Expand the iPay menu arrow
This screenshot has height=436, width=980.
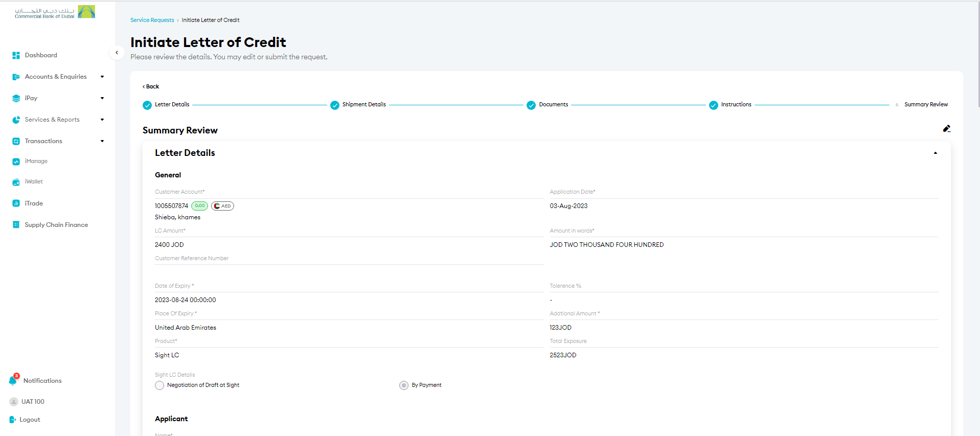[102, 98]
